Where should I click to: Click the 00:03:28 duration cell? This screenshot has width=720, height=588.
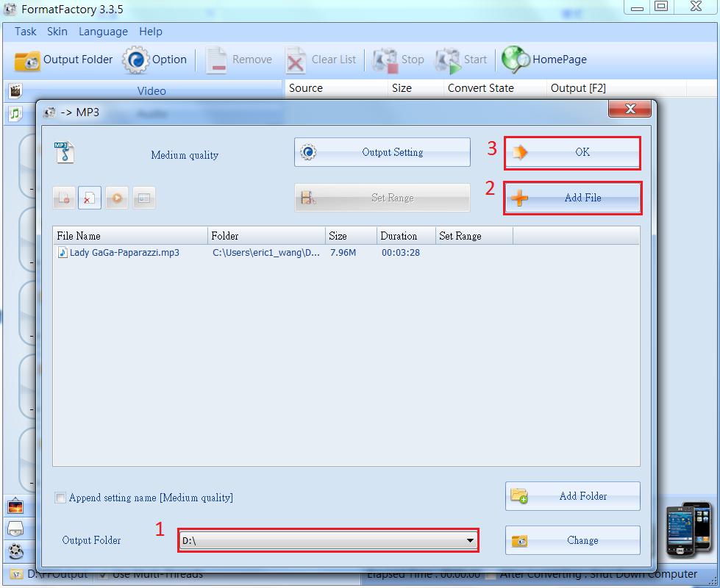point(401,252)
